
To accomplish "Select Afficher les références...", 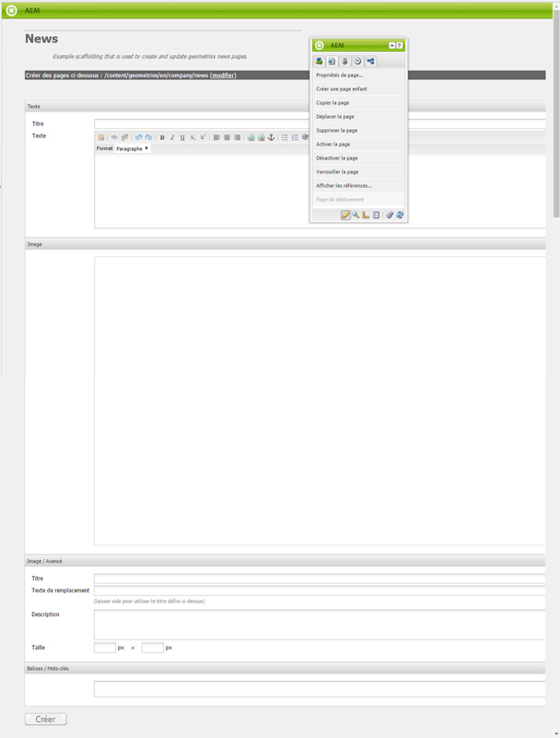I will coord(358,186).
